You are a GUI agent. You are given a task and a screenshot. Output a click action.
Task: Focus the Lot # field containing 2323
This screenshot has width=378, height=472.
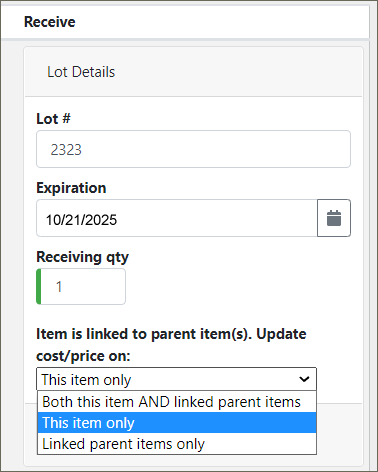click(x=193, y=149)
